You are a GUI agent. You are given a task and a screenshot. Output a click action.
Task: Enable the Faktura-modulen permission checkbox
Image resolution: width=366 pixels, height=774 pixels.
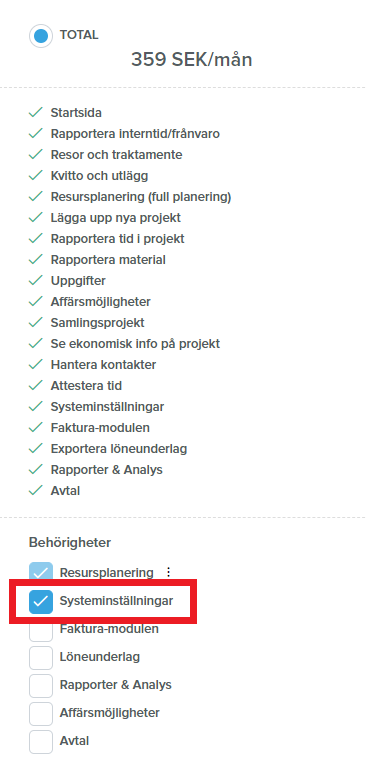coord(41,629)
